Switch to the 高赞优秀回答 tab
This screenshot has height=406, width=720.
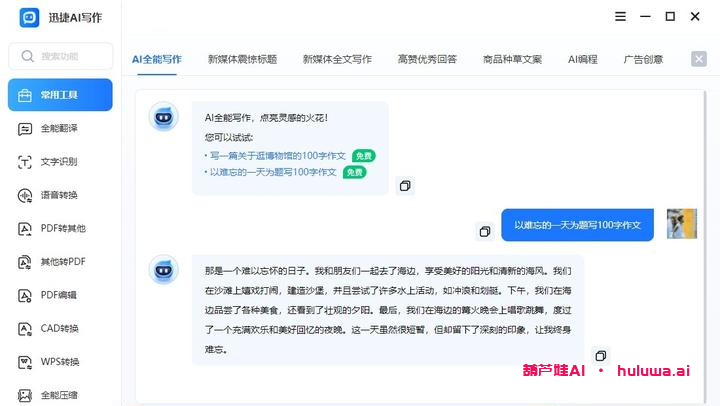point(428,59)
